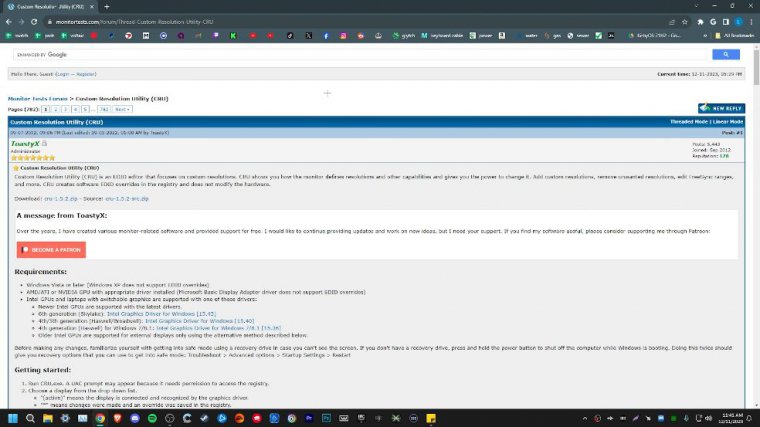Open the browser three-dot menu
760x427 pixels.
pyautogui.click(x=752, y=20)
